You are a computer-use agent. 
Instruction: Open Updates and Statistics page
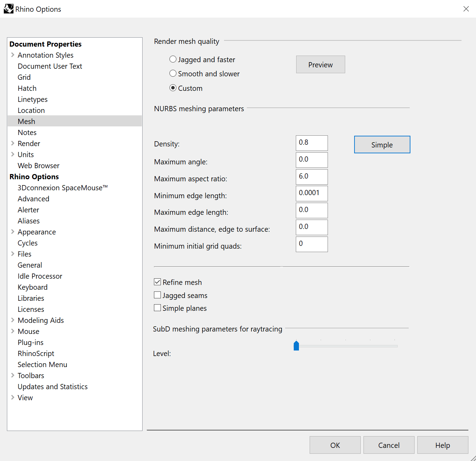click(52, 386)
